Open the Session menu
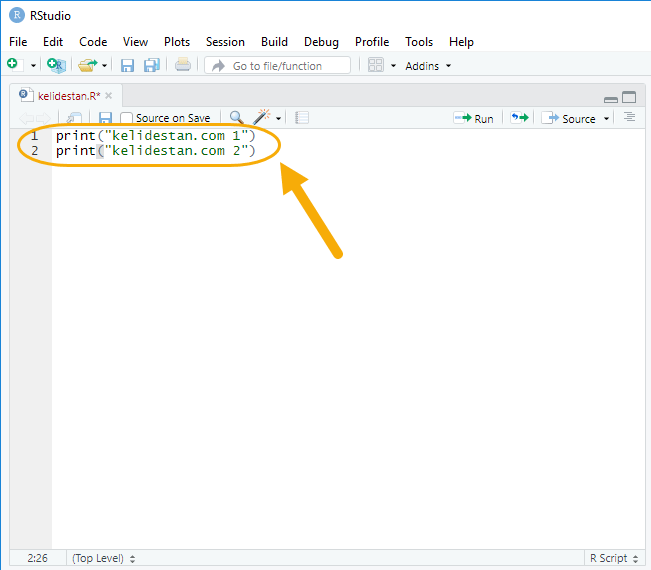Image resolution: width=651 pixels, height=570 pixels. click(x=225, y=42)
